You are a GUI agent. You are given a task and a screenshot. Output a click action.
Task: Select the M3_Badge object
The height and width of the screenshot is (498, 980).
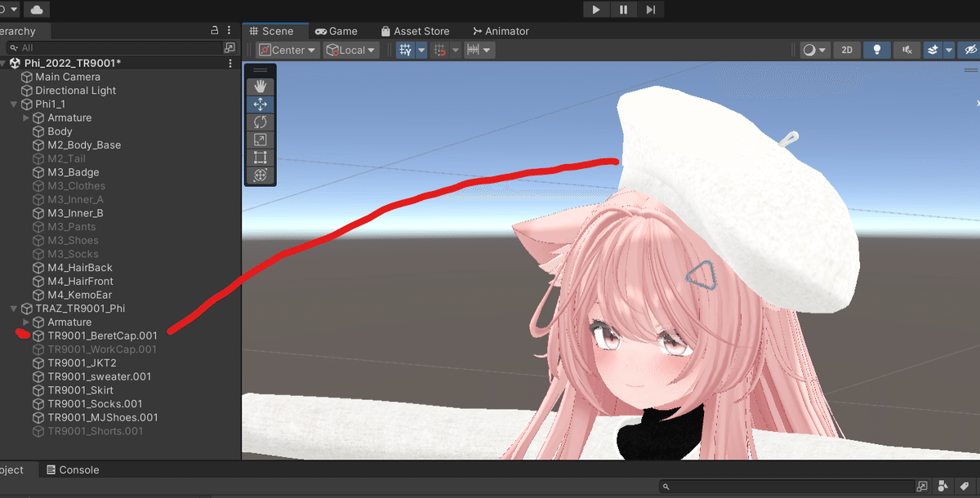(73, 172)
